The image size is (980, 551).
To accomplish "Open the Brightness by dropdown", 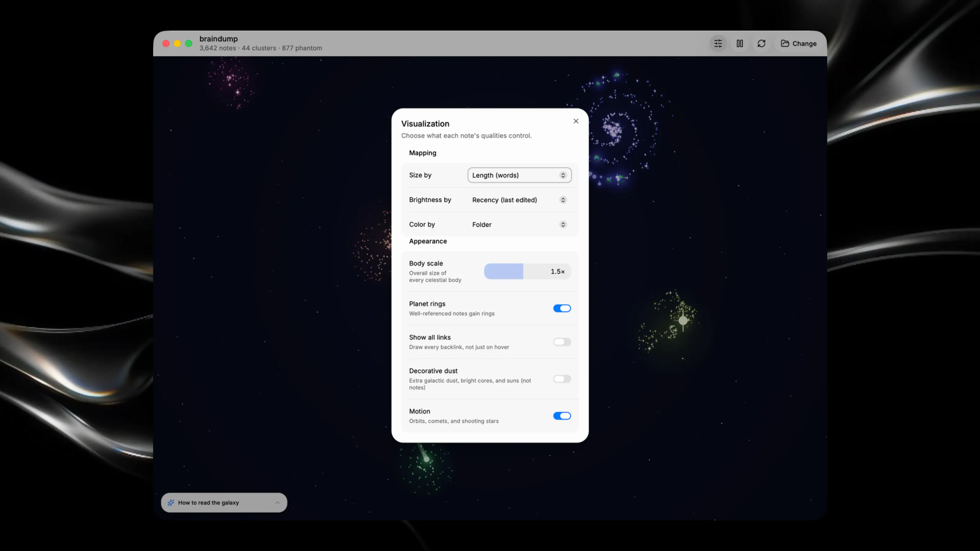I will tap(519, 200).
